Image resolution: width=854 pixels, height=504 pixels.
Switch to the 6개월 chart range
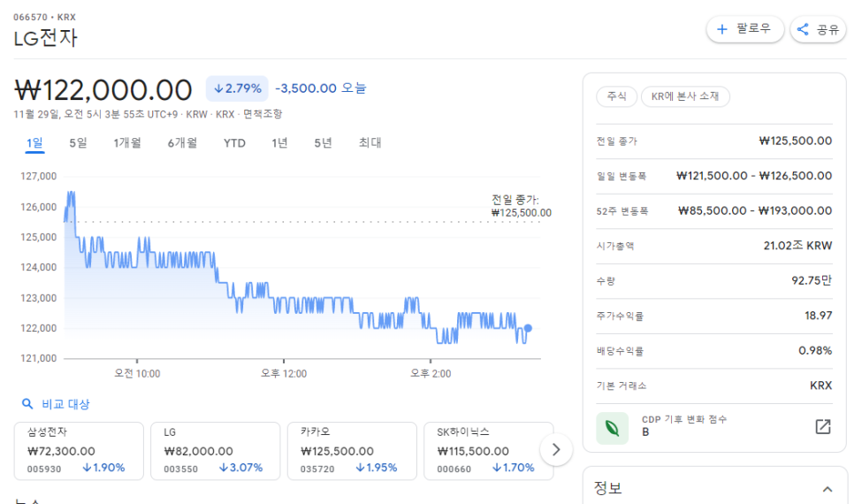pos(182,142)
